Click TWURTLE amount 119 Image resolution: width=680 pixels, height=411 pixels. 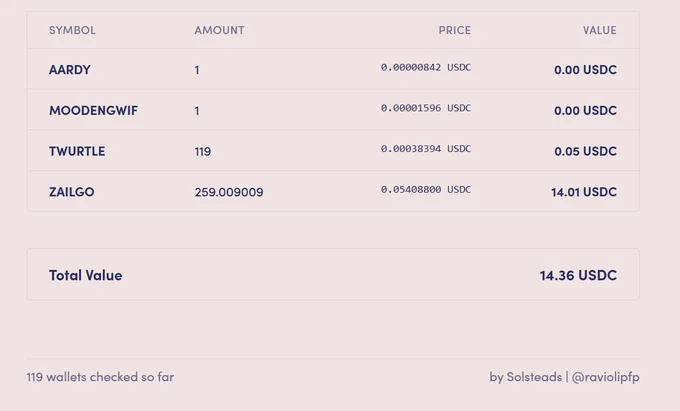coord(203,151)
